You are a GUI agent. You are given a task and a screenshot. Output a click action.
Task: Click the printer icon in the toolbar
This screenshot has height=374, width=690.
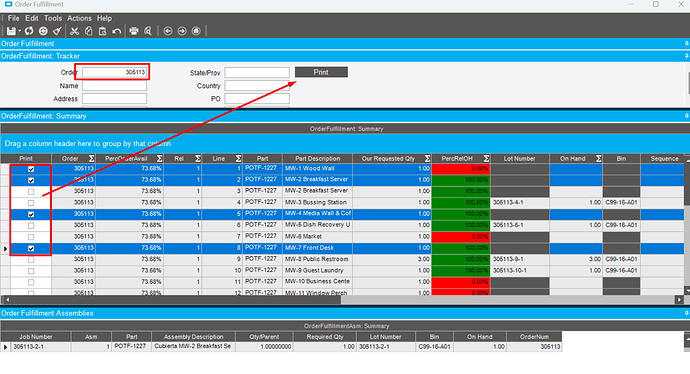point(134,31)
